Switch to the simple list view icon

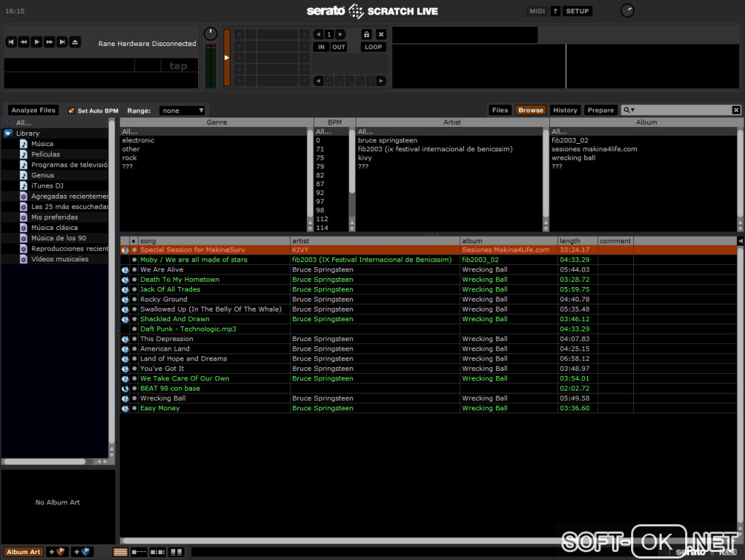pyautogui.click(x=121, y=552)
